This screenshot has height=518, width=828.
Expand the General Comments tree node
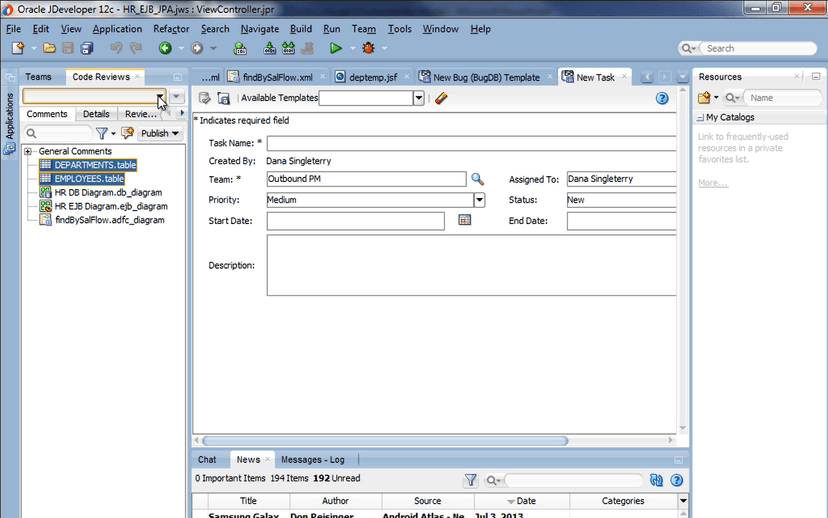28,152
